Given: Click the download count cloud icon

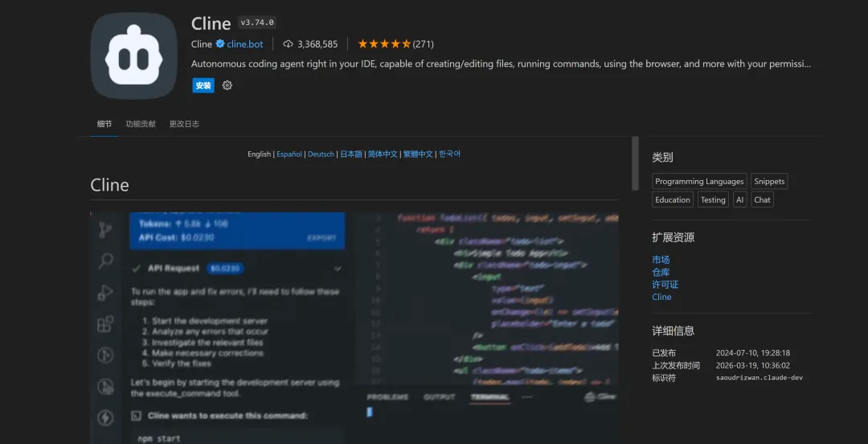Looking at the screenshot, I should (288, 43).
